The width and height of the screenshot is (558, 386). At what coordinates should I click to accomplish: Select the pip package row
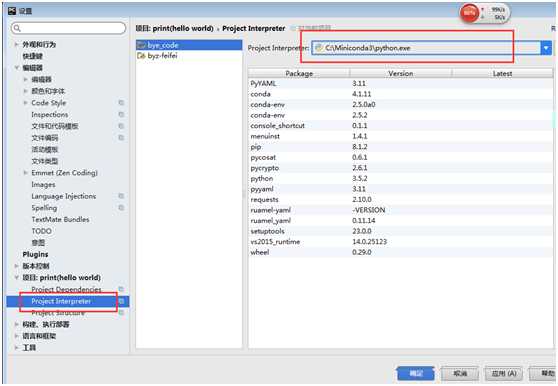coord(400,147)
